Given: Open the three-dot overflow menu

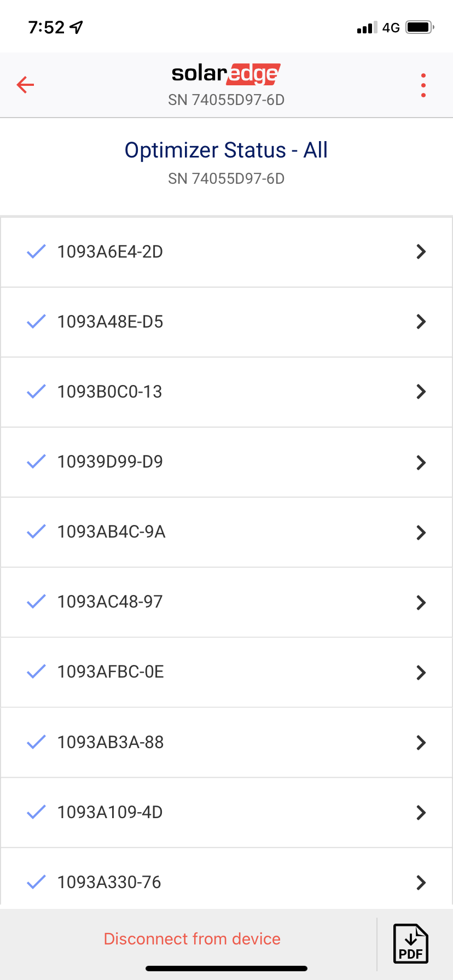Looking at the screenshot, I should tap(423, 85).
